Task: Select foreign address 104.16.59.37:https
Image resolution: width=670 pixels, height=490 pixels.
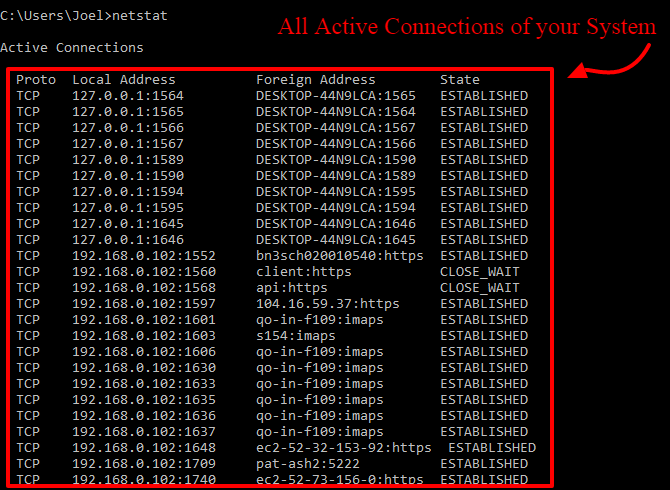Action: 327,303
